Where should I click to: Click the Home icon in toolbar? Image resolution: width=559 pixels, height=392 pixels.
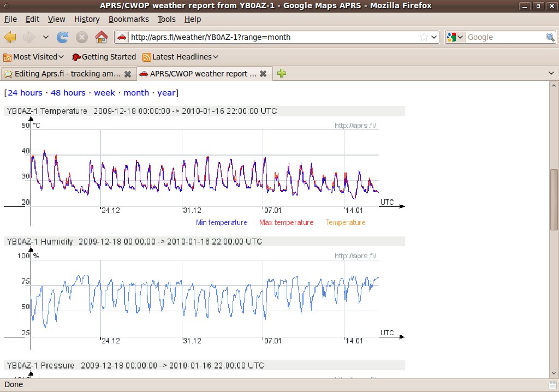coord(101,37)
